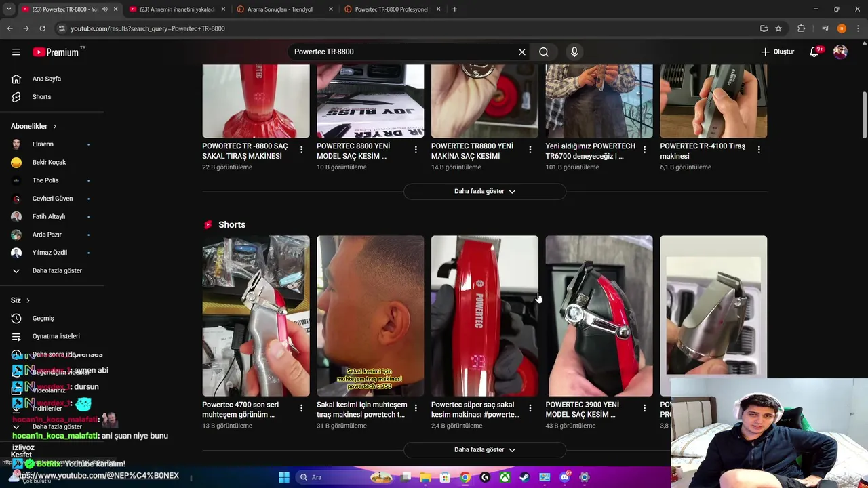Open options for POWERTEC 8800 YENİ MODEL video
This screenshot has height=488, width=868.
tap(416, 149)
